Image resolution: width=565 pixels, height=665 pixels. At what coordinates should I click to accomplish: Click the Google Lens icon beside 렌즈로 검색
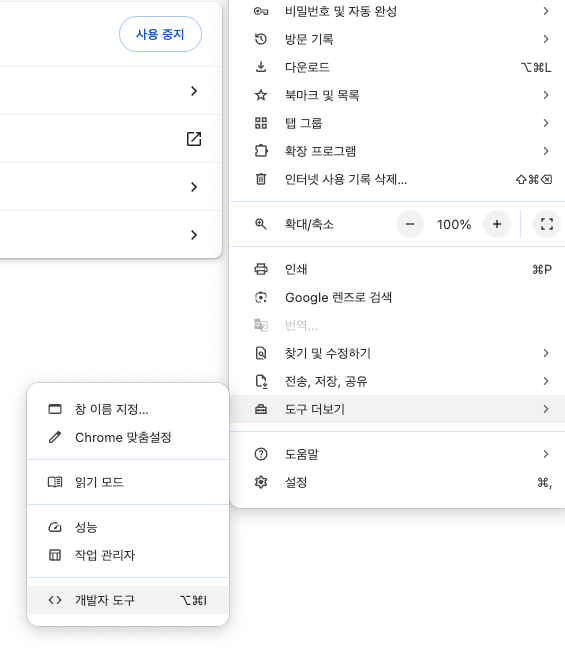[x=261, y=297]
